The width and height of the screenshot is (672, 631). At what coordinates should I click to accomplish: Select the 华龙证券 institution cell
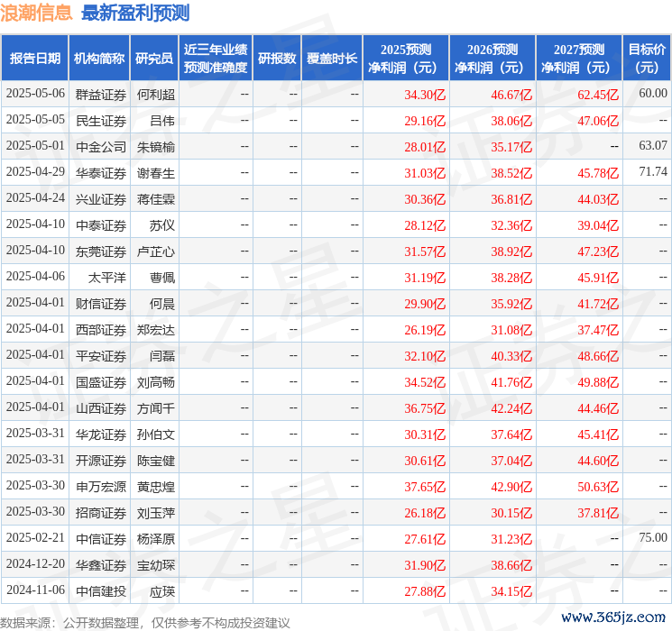101,434
